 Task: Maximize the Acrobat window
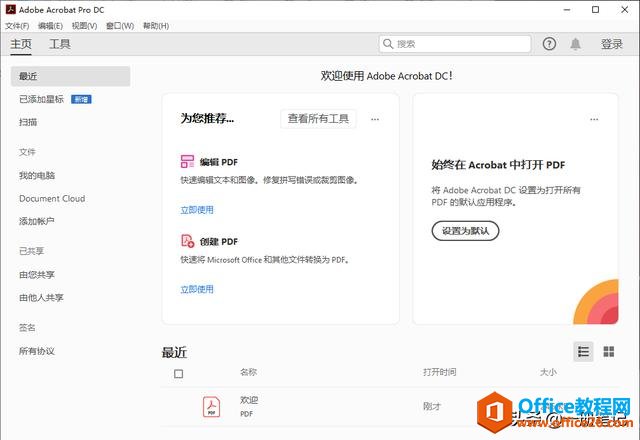(x=596, y=10)
